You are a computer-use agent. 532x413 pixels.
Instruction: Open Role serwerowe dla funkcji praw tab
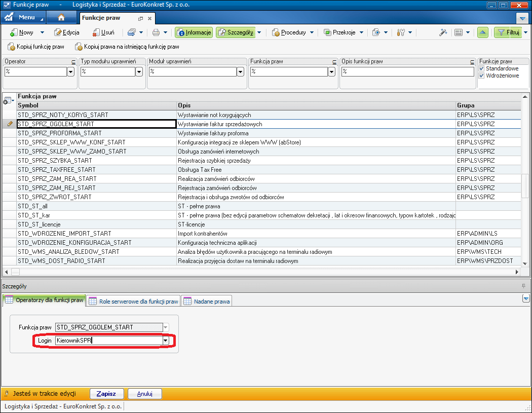tap(134, 301)
